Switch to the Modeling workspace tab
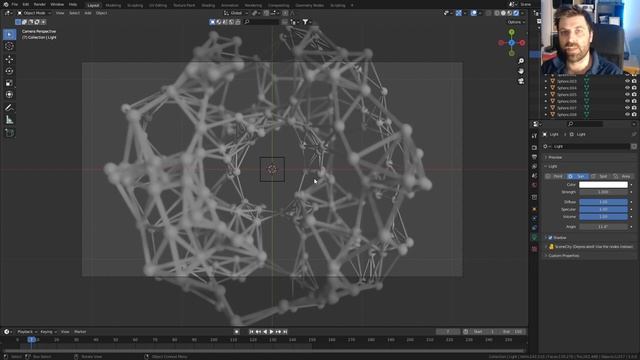Viewport: 640px width, 360px height. 113,6
